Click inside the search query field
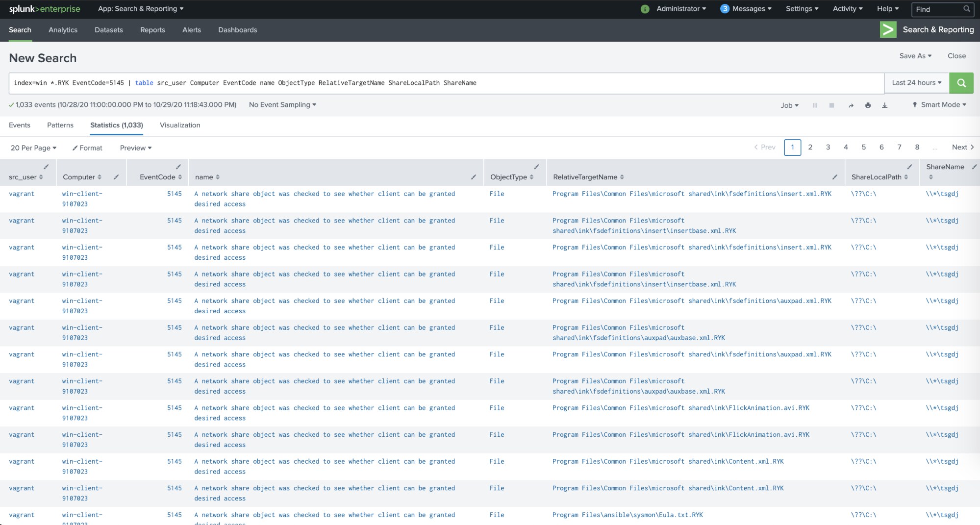 [446, 83]
